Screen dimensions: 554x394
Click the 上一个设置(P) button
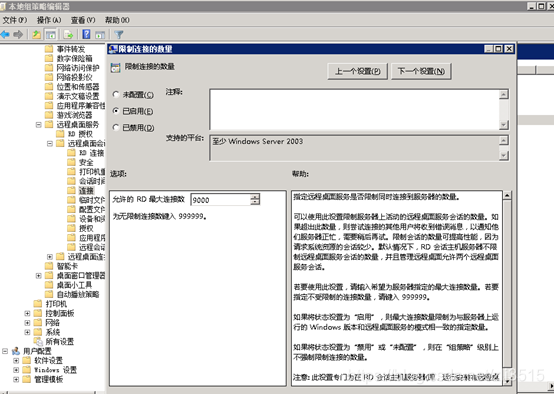(357, 71)
